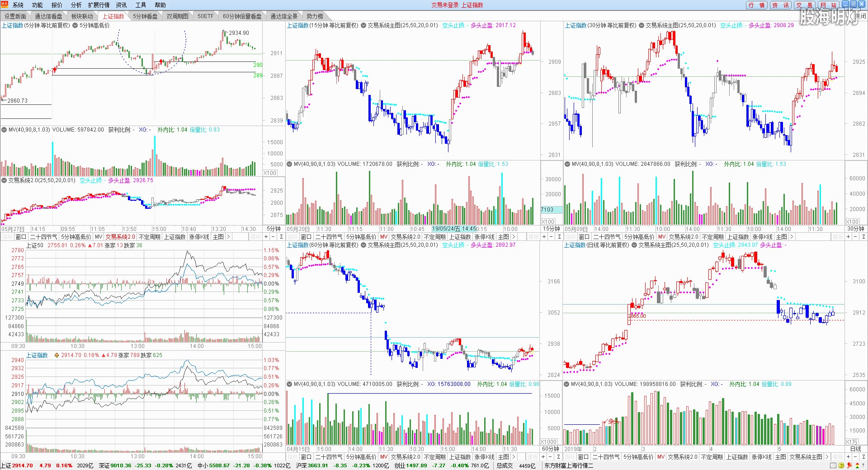This screenshot has height=470, width=868.
Task: Show more indicator tabs arrow under 5-minute chart
Action: (228, 237)
